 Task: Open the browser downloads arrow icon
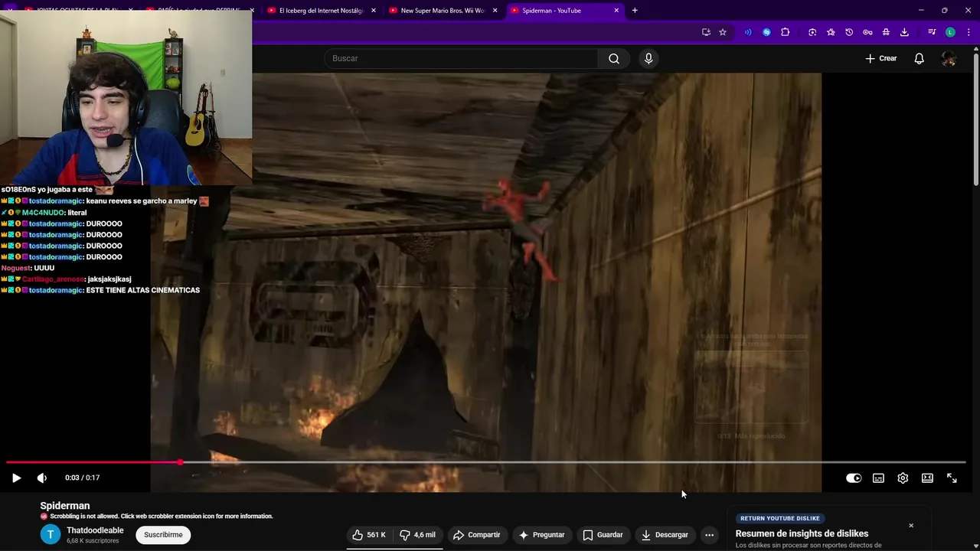(x=904, y=32)
